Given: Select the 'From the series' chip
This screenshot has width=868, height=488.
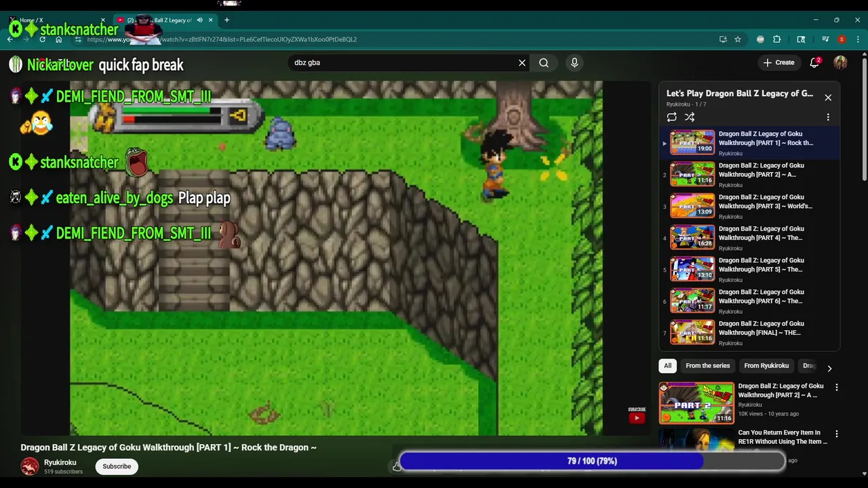Looking at the screenshot, I should (x=708, y=366).
